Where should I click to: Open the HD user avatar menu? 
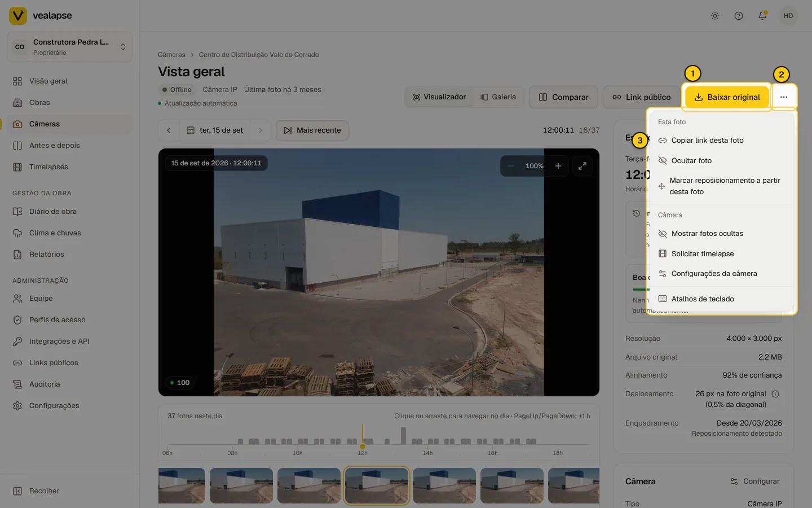(x=788, y=16)
